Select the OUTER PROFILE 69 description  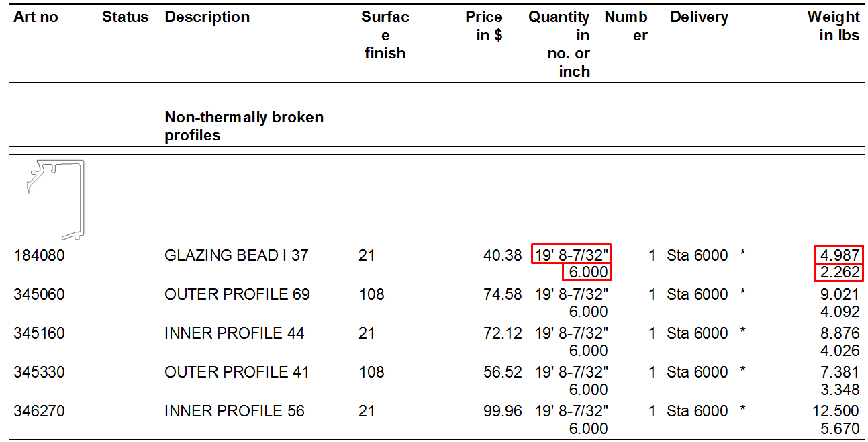[x=237, y=294]
